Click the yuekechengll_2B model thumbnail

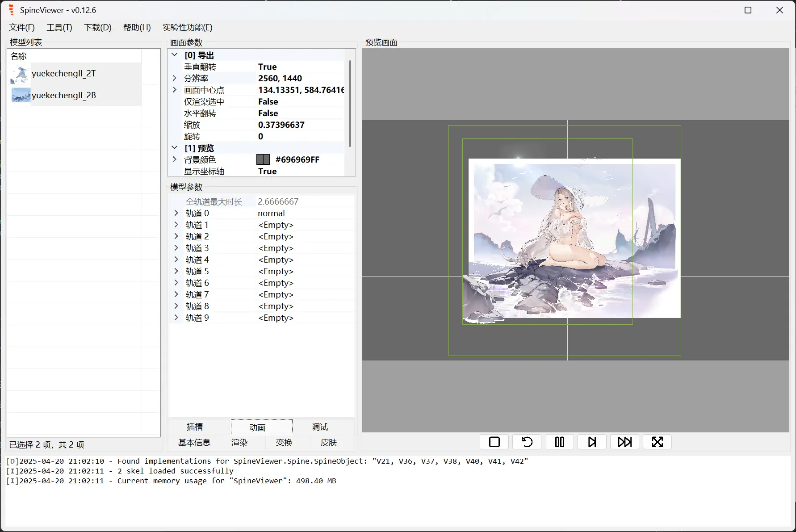click(20, 95)
